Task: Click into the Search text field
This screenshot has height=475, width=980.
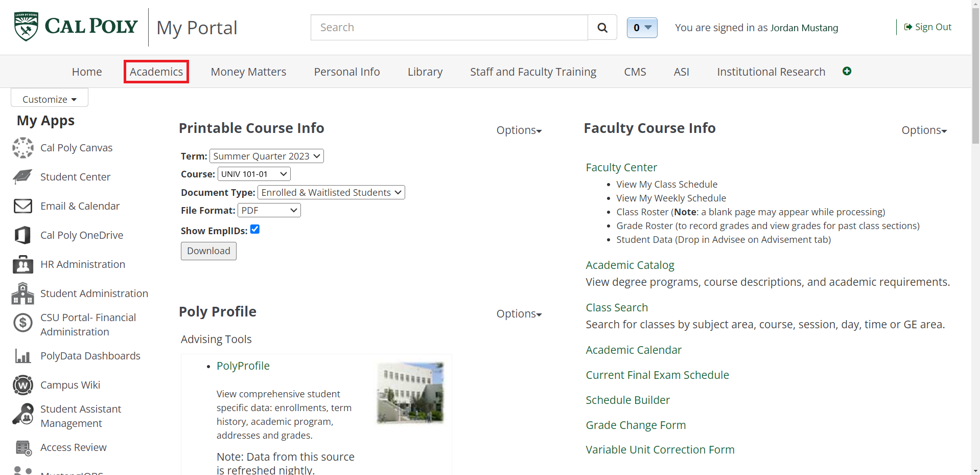Action: [x=449, y=28]
